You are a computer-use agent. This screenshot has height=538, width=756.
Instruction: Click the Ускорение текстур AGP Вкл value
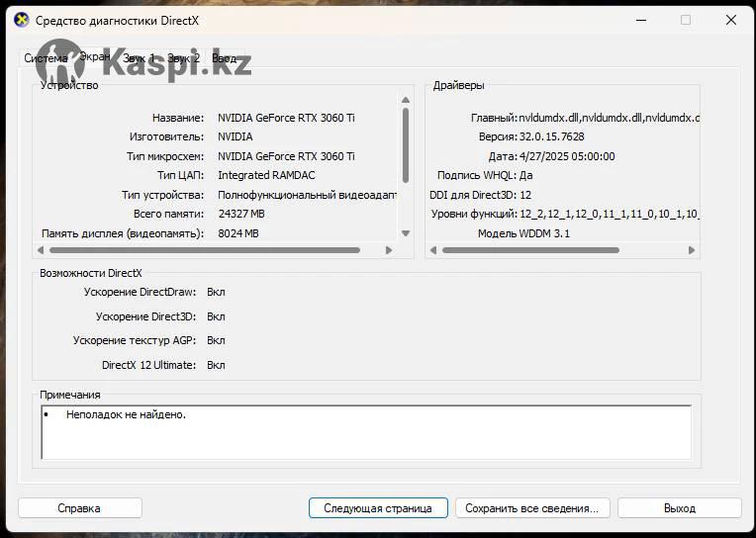point(216,340)
